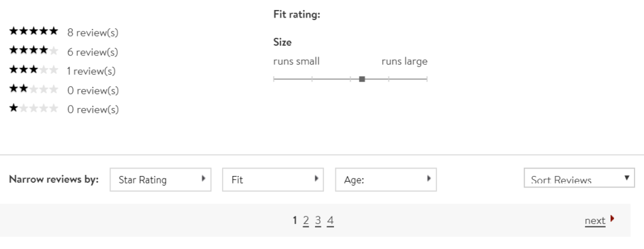Select the 6 review(s) four-star text
This screenshot has width=644, height=249.
tap(93, 52)
